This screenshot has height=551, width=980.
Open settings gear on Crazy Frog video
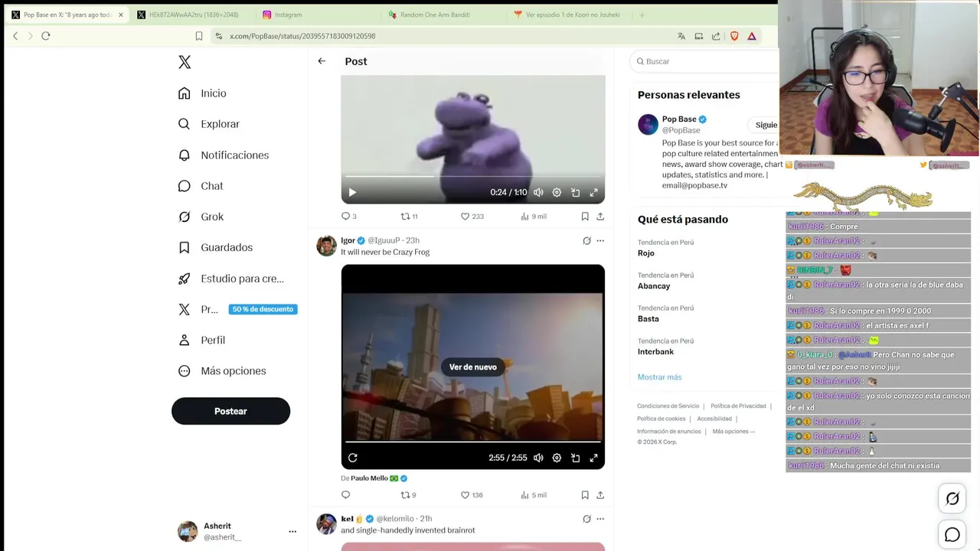tap(557, 458)
